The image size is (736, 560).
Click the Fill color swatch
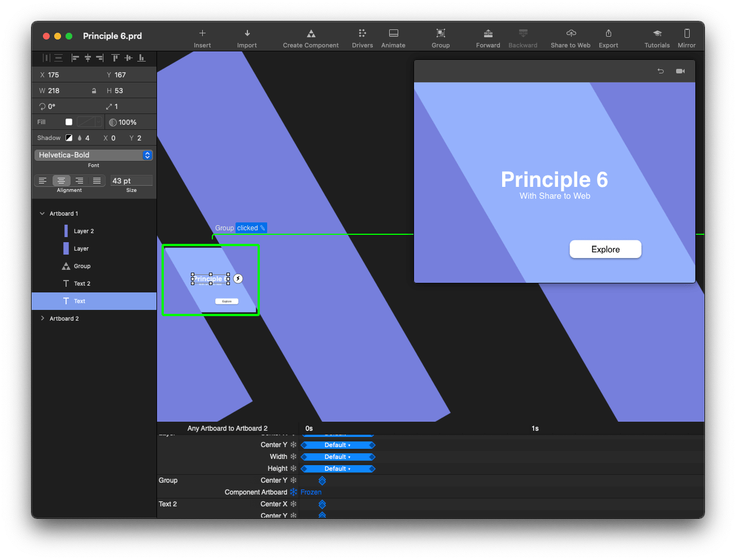pos(68,121)
